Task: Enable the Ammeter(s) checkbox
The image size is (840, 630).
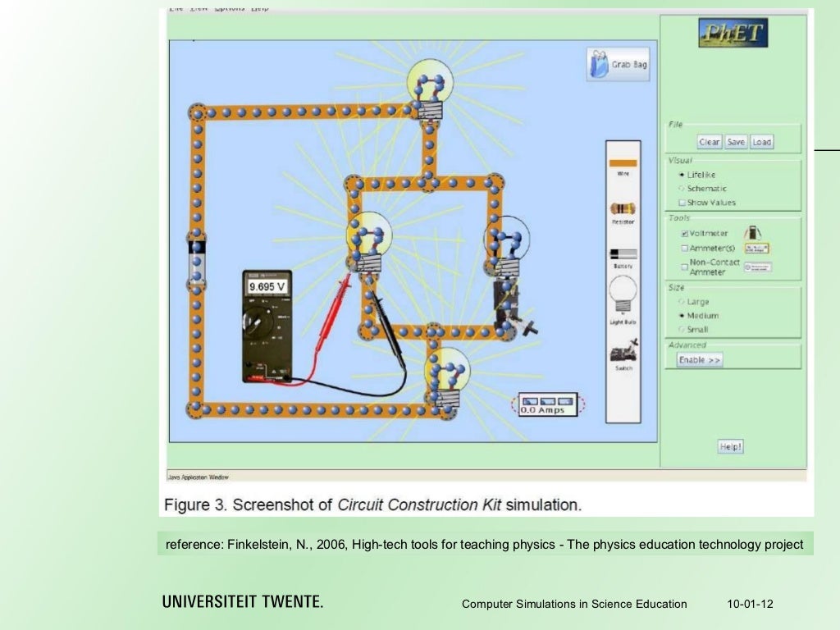Action: (x=685, y=248)
